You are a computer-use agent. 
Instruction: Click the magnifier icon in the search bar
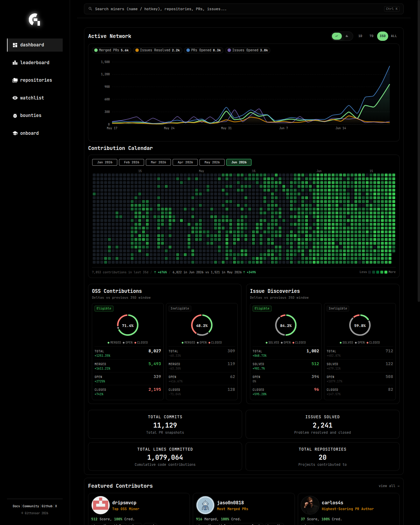pos(90,9)
